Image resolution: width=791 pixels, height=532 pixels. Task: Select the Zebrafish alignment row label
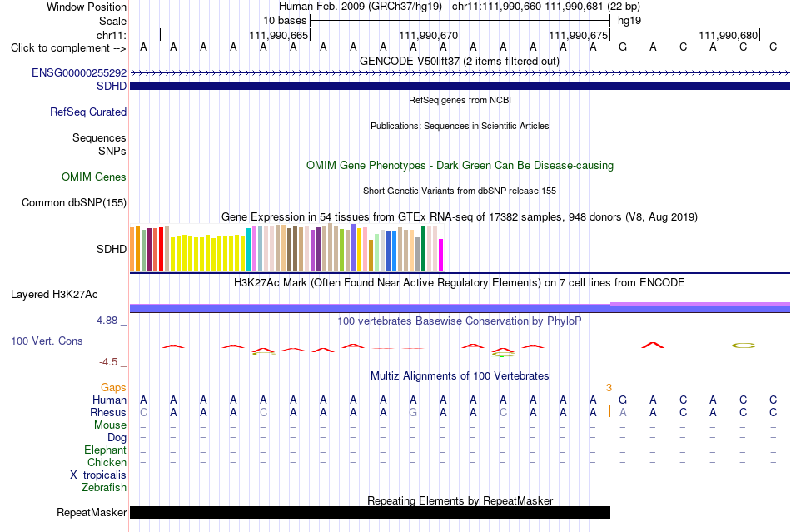click(104, 488)
